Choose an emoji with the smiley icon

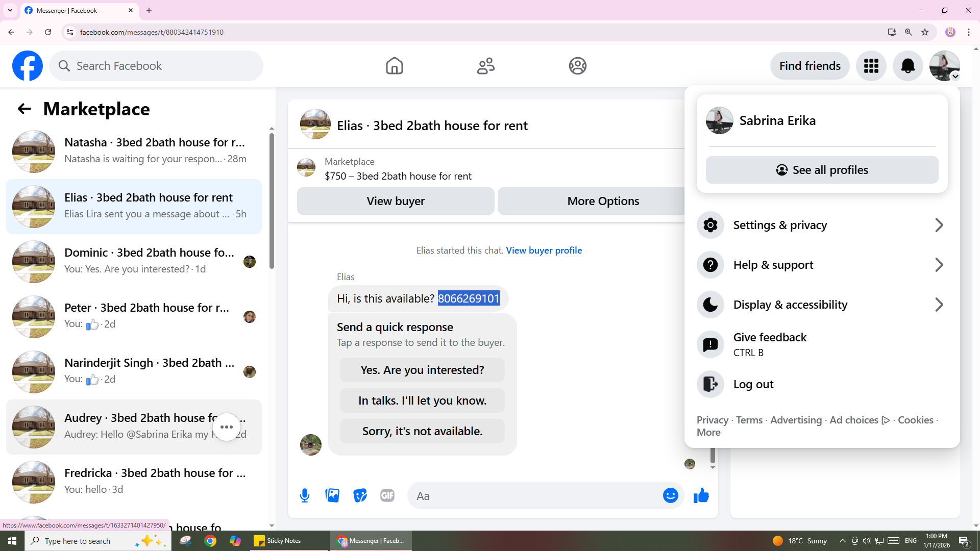coord(670,495)
